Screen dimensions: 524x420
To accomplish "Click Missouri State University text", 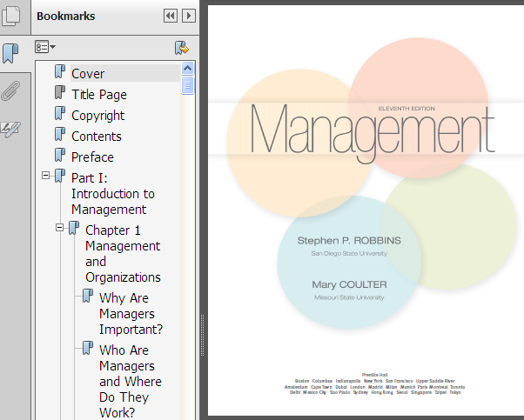I will pos(349,297).
